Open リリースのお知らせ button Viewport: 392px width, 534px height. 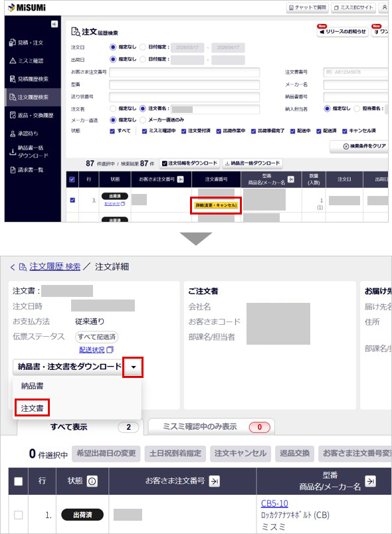pyautogui.click(x=343, y=31)
